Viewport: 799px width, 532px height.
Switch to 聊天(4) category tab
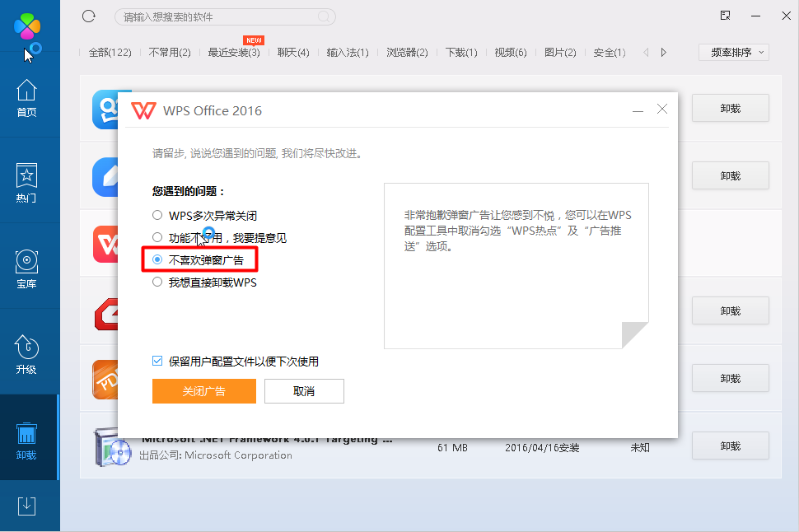coord(293,53)
